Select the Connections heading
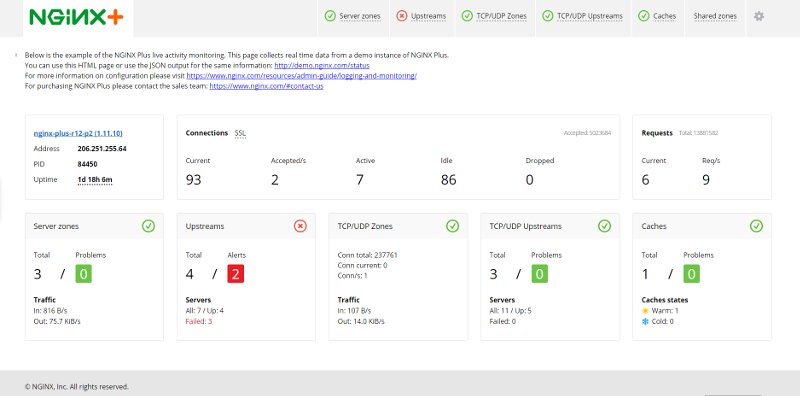800x396 pixels. (207, 133)
